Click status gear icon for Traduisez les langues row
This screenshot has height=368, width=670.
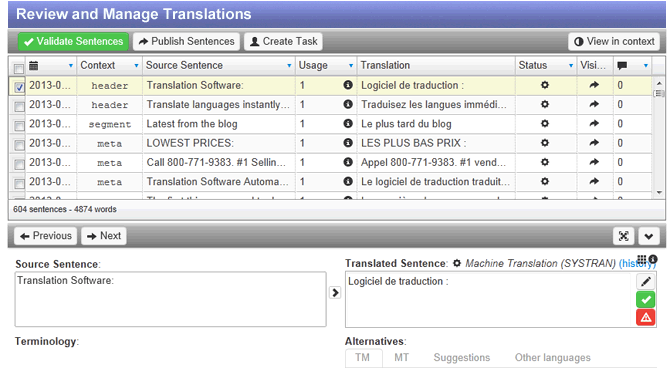tap(544, 104)
